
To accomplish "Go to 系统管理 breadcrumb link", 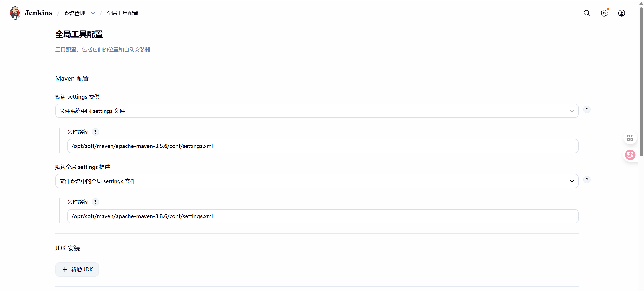I will coord(74,13).
